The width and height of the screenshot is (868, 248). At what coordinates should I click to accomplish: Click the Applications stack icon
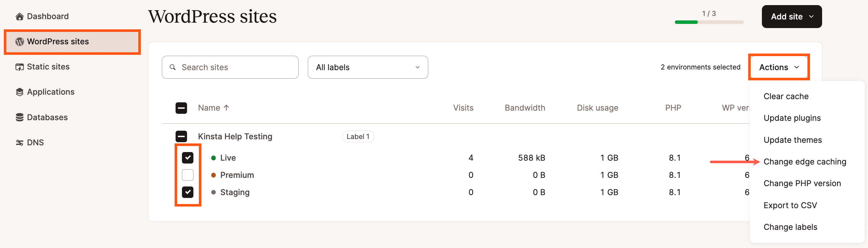(19, 92)
